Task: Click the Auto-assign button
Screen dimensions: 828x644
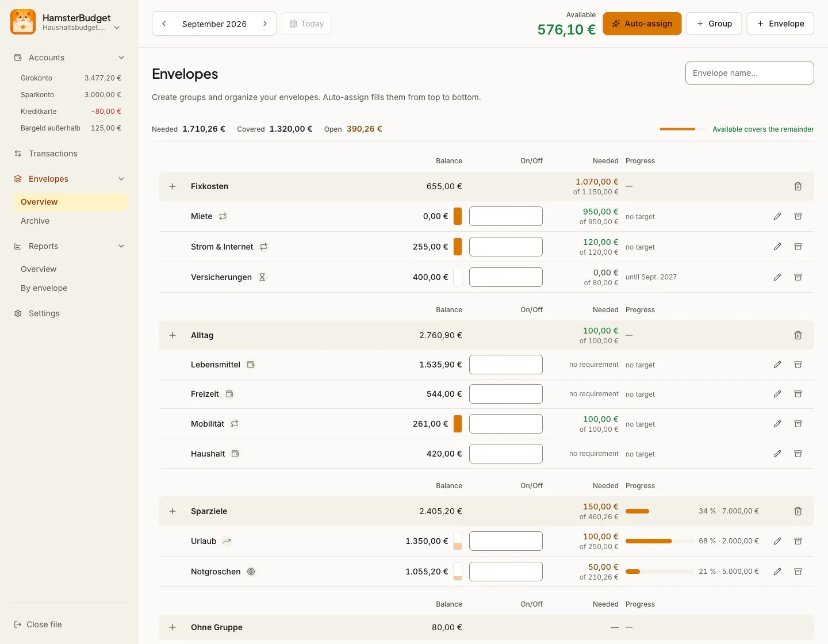Action: coord(642,24)
